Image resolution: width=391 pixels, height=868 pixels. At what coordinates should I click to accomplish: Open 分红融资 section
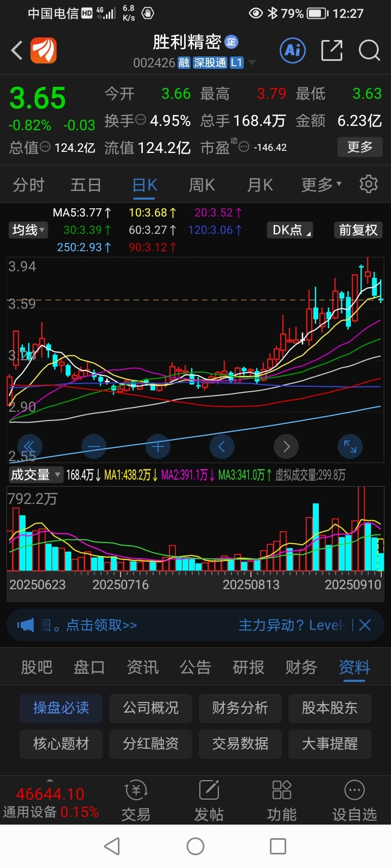click(150, 744)
